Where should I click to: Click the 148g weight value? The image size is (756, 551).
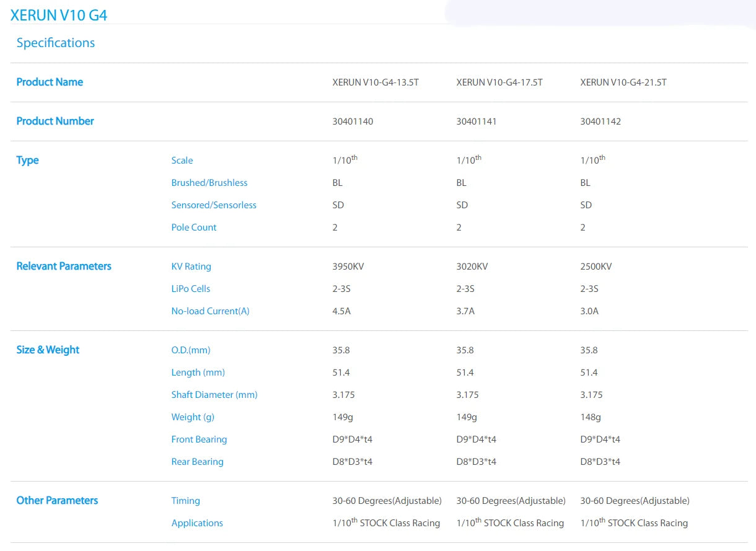click(x=591, y=417)
